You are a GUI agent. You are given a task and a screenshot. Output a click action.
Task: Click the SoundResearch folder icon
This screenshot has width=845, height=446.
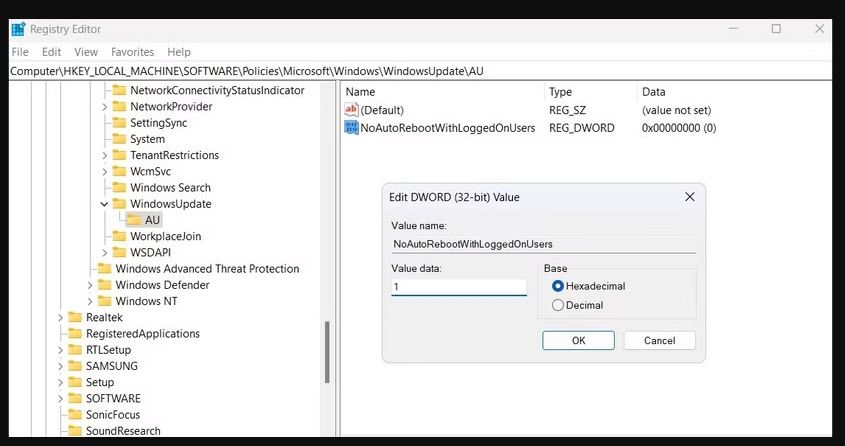[x=75, y=430]
